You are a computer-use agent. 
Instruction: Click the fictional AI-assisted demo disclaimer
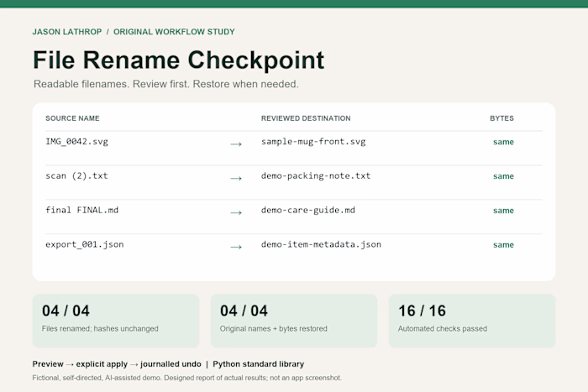click(x=186, y=378)
